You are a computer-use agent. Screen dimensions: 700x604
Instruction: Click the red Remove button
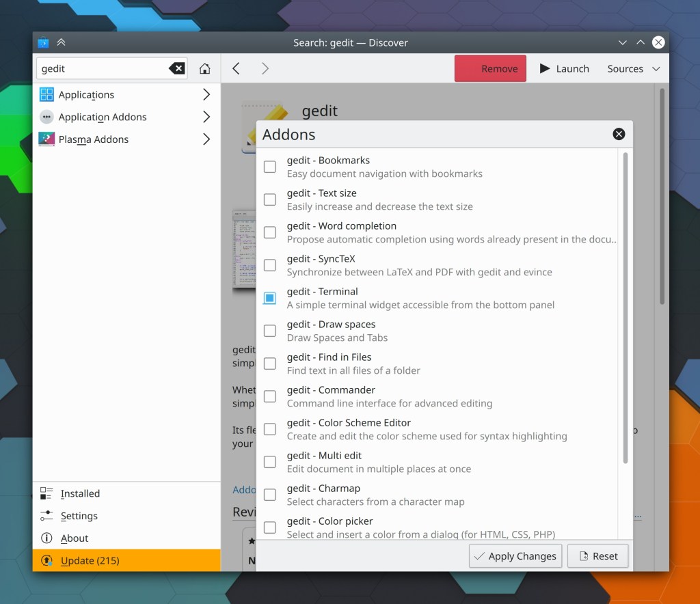click(490, 68)
